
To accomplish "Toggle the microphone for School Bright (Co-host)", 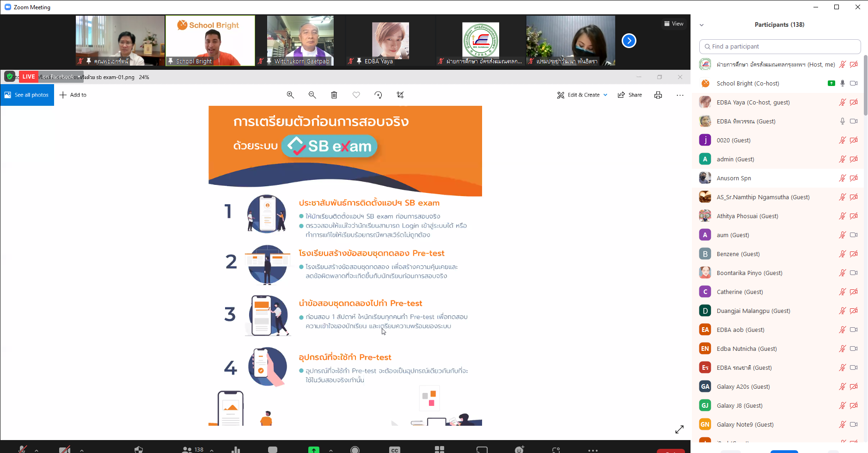I will (843, 83).
